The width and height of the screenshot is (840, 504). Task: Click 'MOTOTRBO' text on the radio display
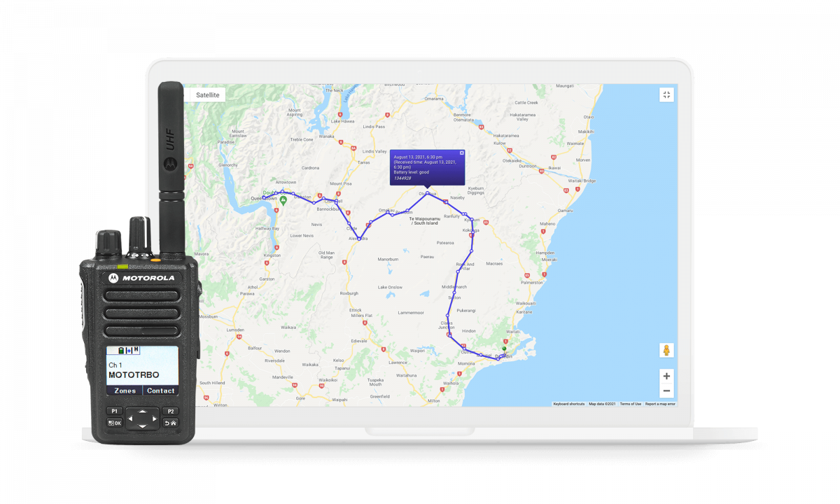[x=134, y=375]
